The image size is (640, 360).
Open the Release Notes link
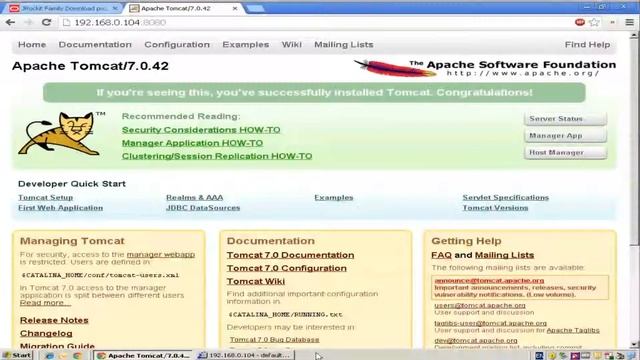[54, 320]
